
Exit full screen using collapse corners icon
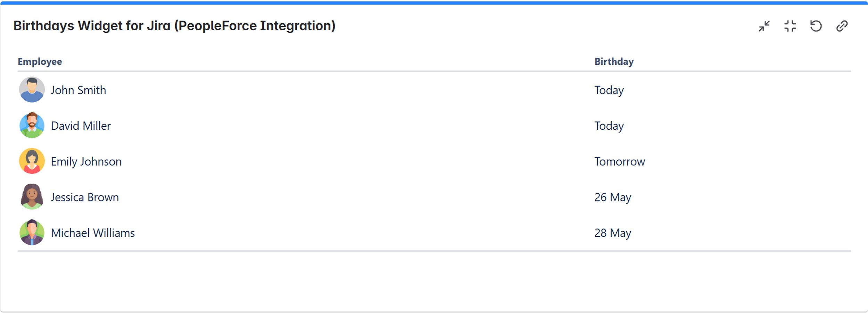point(790,26)
